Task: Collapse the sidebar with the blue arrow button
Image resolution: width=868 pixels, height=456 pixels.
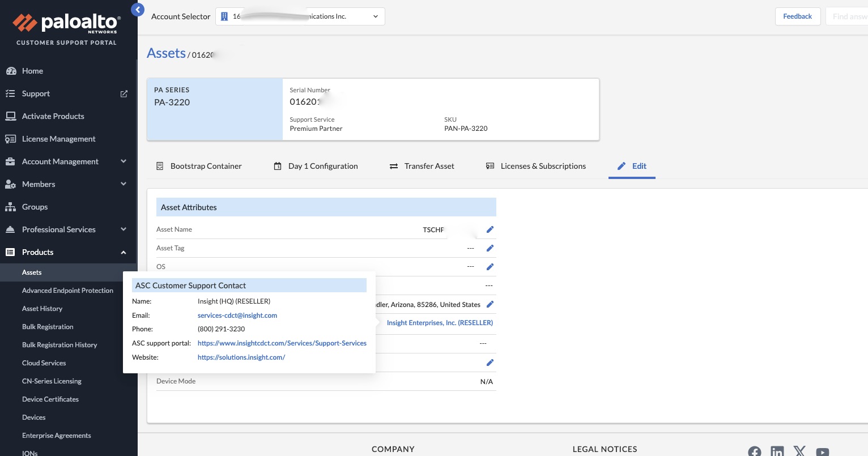Action: coord(137,10)
